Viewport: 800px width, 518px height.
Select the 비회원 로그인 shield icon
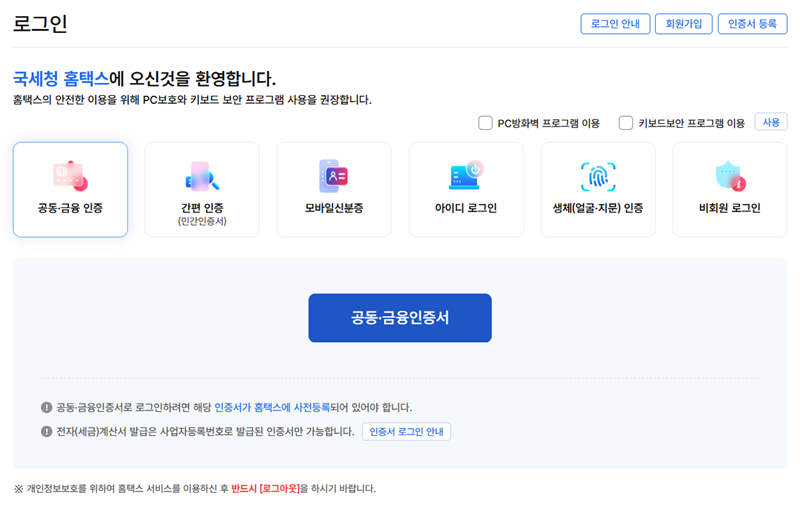[x=731, y=176]
